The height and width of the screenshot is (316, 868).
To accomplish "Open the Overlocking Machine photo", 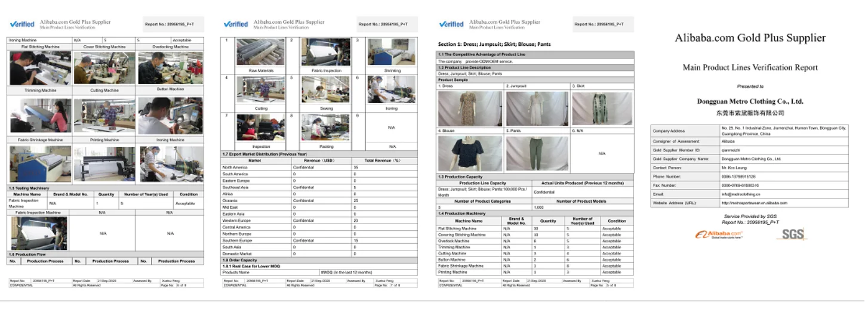I will [x=171, y=68].
